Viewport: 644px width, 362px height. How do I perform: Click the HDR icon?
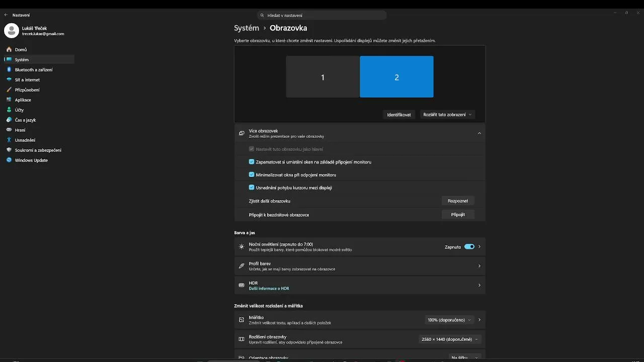[242, 285]
